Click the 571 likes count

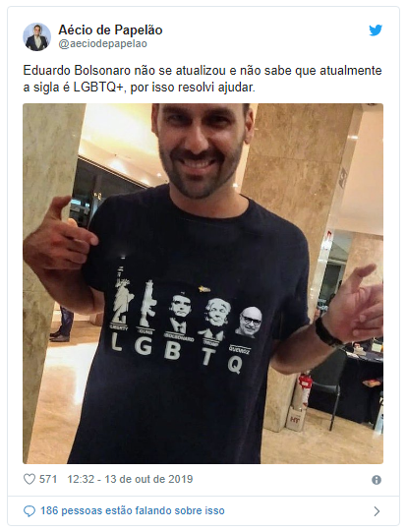coord(48,479)
